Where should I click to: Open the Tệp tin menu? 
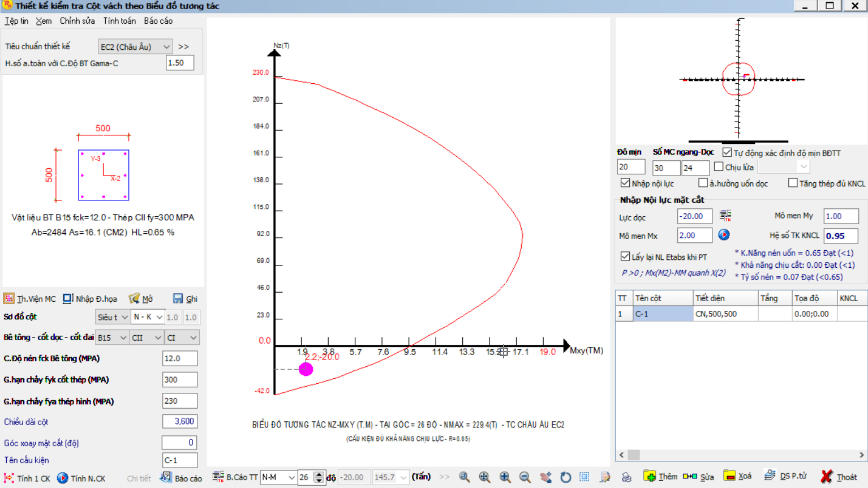coord(16,21)
